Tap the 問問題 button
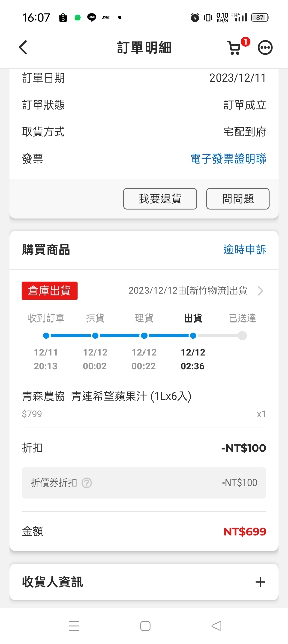 [238, 199]
